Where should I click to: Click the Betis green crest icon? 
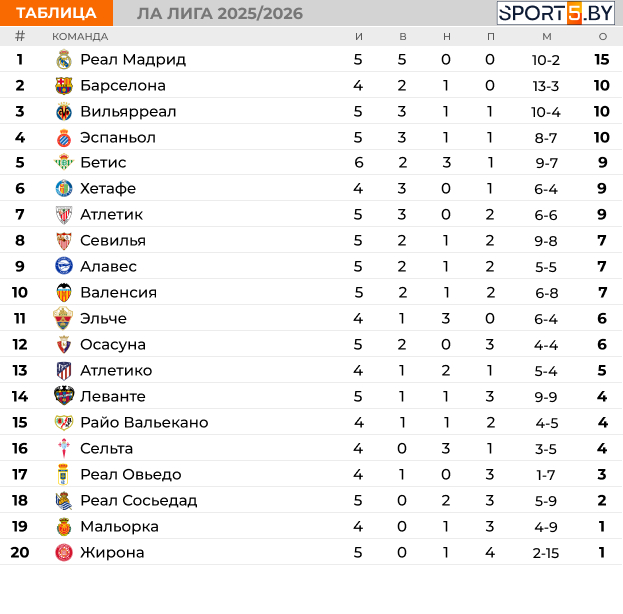(x=64, y=162)
